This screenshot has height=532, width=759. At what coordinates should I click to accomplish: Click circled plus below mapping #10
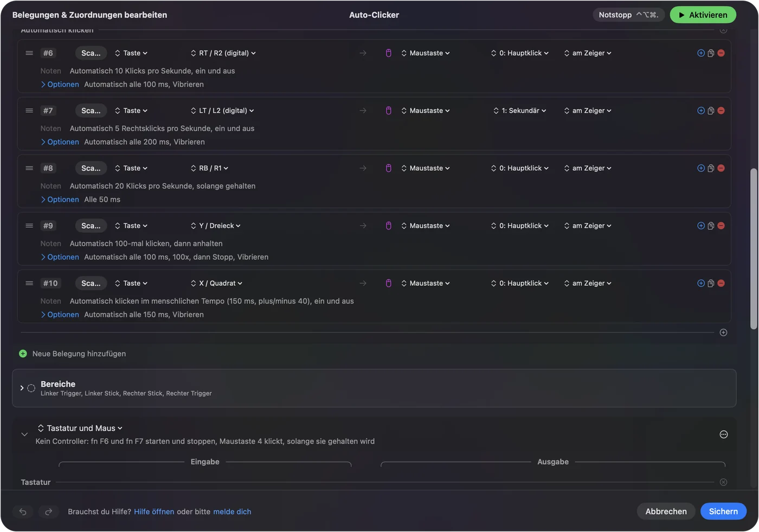point(723,332)
